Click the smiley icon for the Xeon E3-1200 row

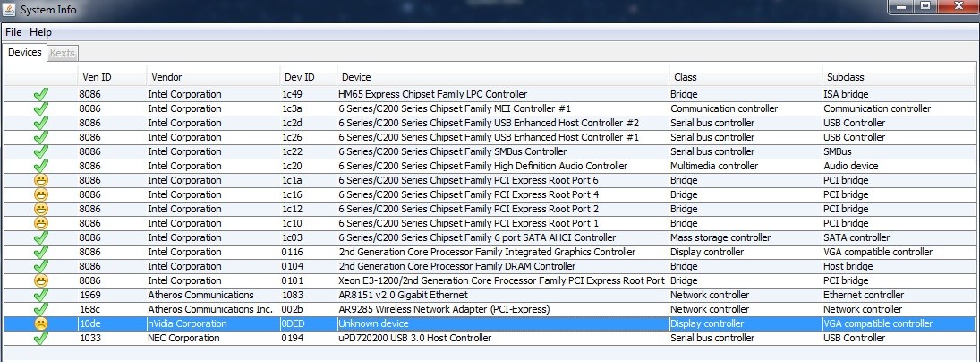[x=41, y=280]
